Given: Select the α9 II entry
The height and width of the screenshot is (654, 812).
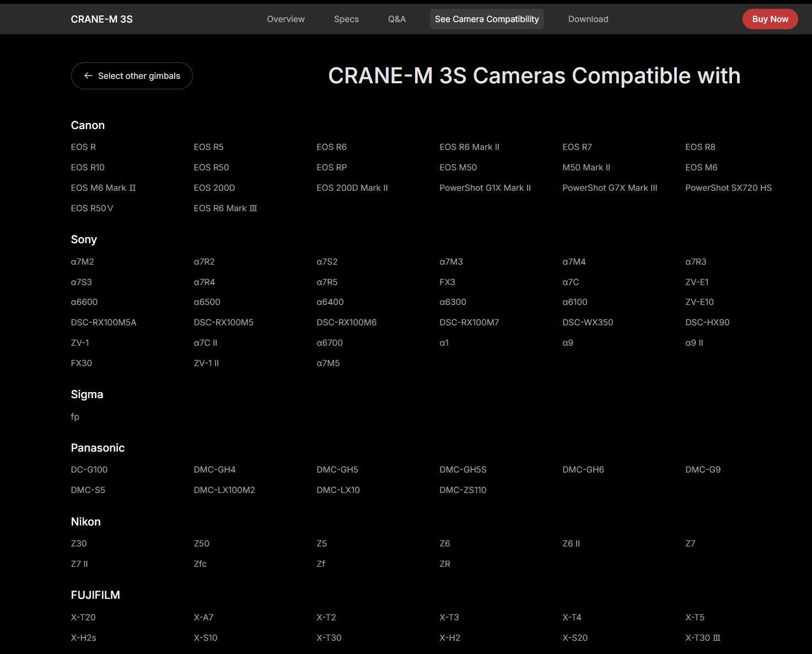Looking at the screenshot, I should tap(694, 342).
